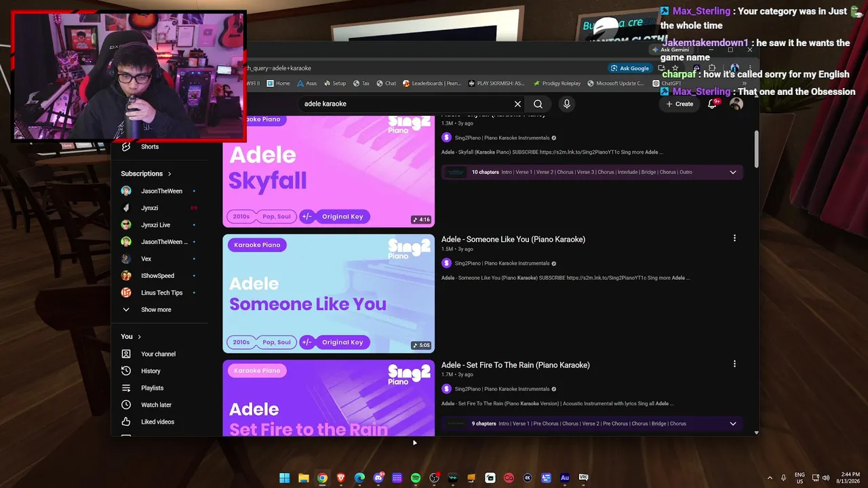Select the Vex subscription channel
Viewport: 868px width, 488px height.
point(146,259)
